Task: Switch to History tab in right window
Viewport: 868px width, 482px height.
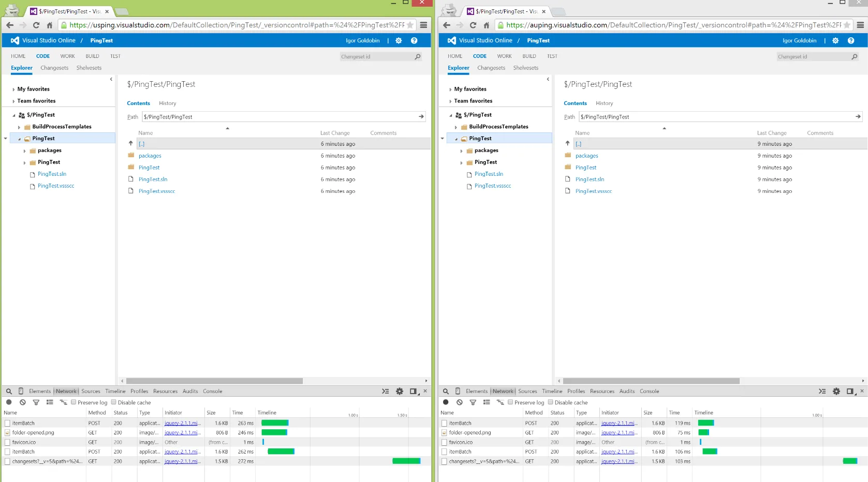Action: coord(604,103)
